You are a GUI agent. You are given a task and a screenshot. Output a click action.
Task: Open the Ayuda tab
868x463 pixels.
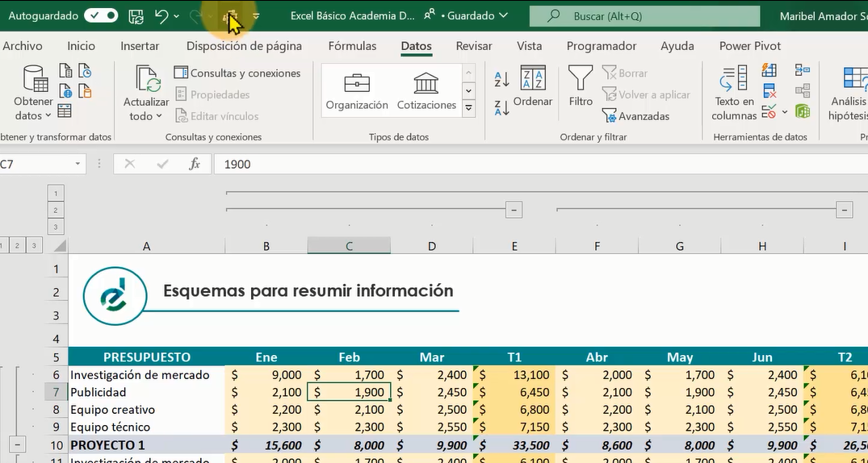pyautogui.click(x=677, y=47)
